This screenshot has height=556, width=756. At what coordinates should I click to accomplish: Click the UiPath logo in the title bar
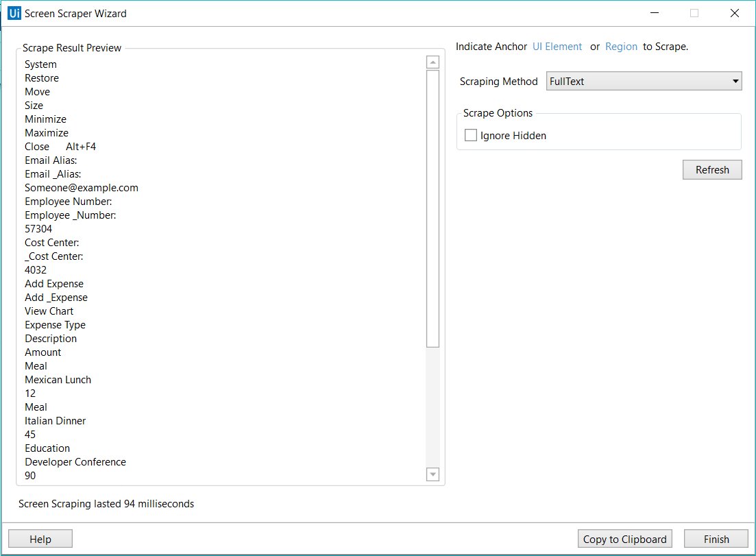14,13
